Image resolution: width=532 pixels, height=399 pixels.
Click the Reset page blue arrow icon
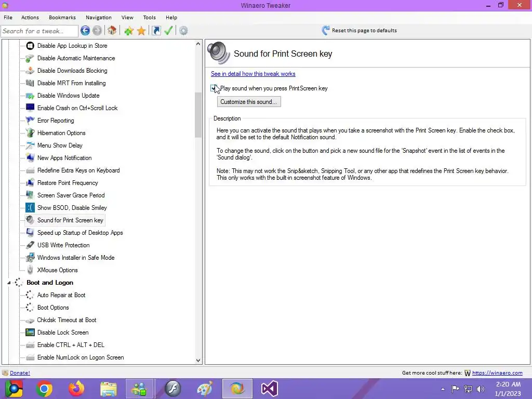point(326,31)
